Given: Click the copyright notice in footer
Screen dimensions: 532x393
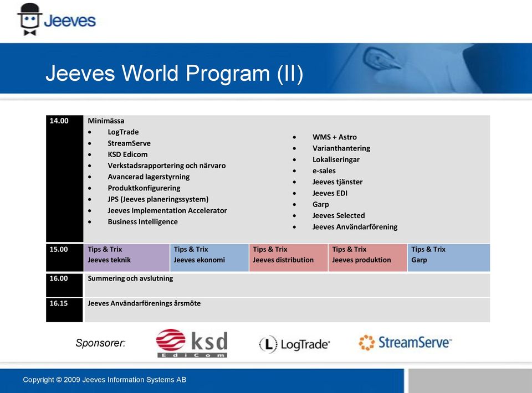Looking at the screenshot, I should tap(105, 380).
